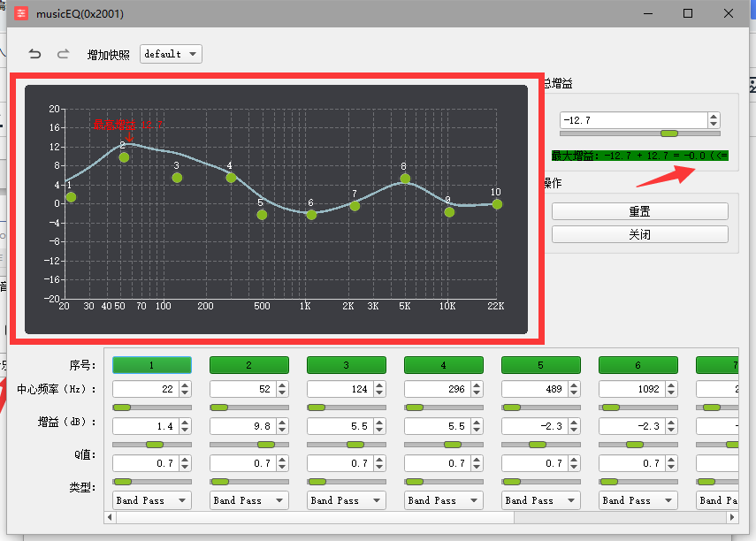Open band 5 Band Pass type dropdown
Viewport: 756px width, 541px height.
(x=541, y=500)
